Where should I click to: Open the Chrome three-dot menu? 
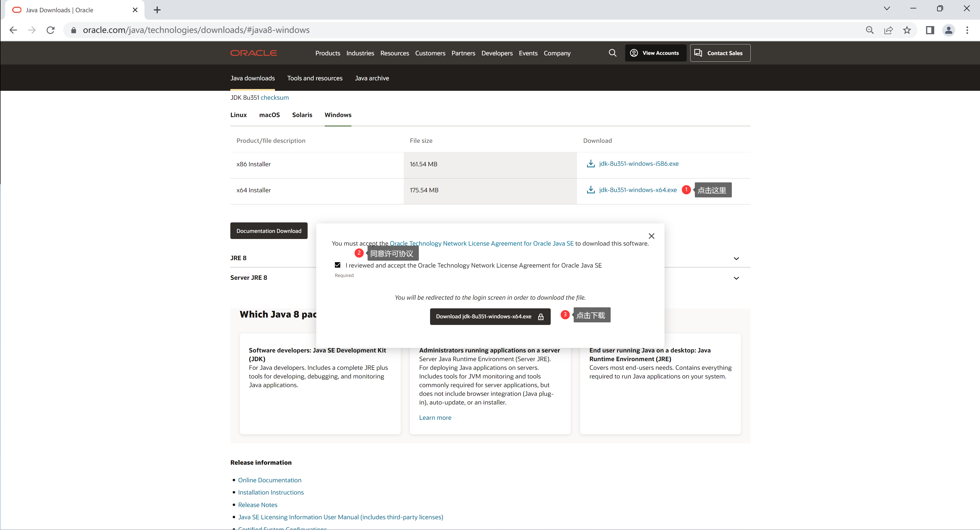967,30
